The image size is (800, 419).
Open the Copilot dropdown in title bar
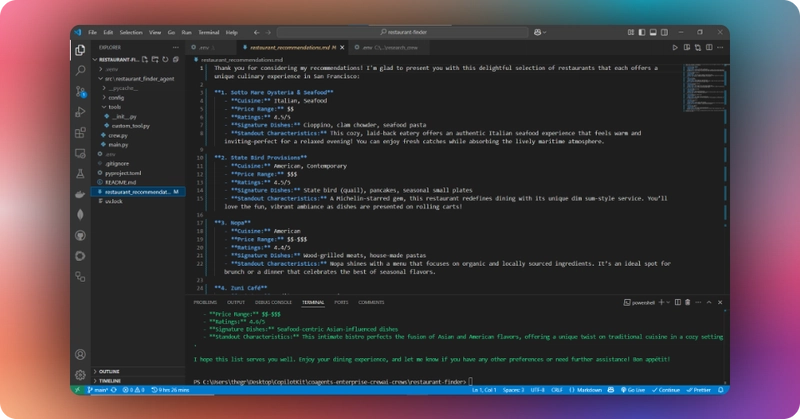(540, 32)
